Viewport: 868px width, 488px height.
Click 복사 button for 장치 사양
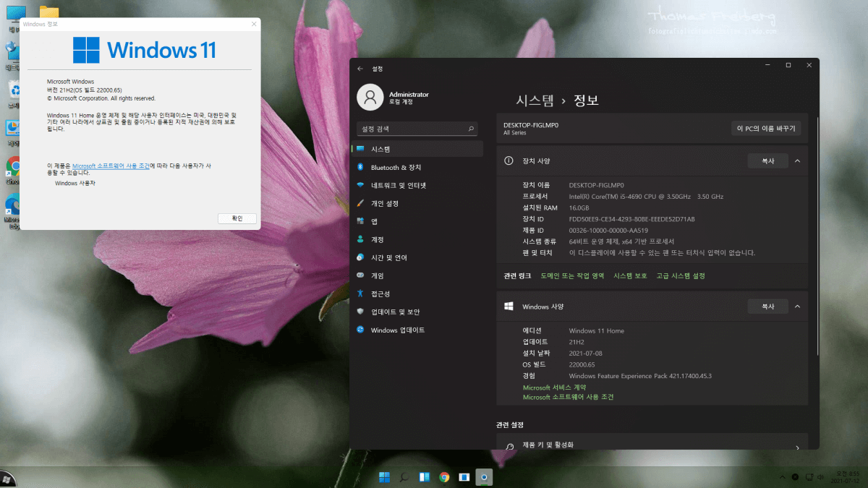tap(767, 160)
